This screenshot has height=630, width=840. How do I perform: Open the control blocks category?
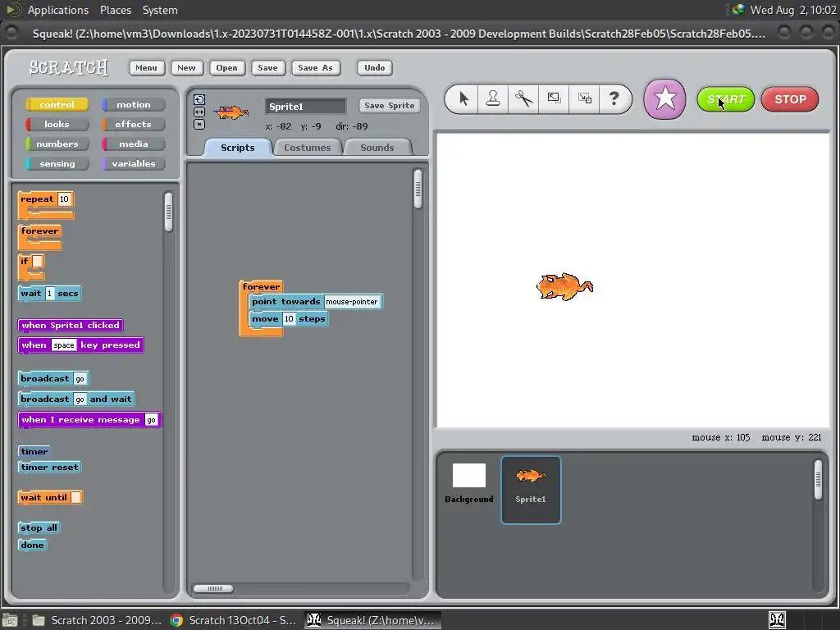pyautogui.click(x=57, y=104)
